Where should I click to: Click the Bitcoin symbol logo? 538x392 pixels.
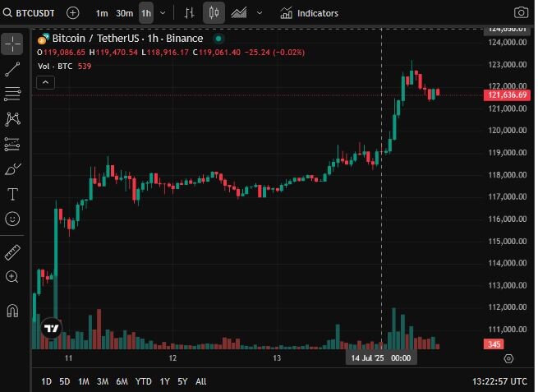[43, 39]
